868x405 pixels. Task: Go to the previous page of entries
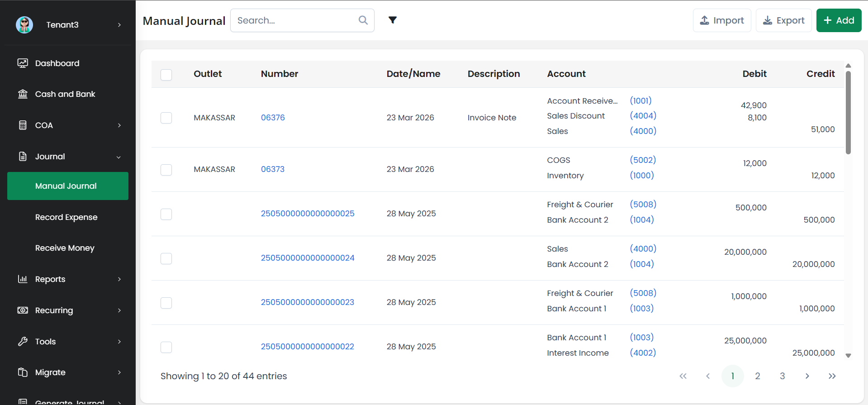(708, 376)
